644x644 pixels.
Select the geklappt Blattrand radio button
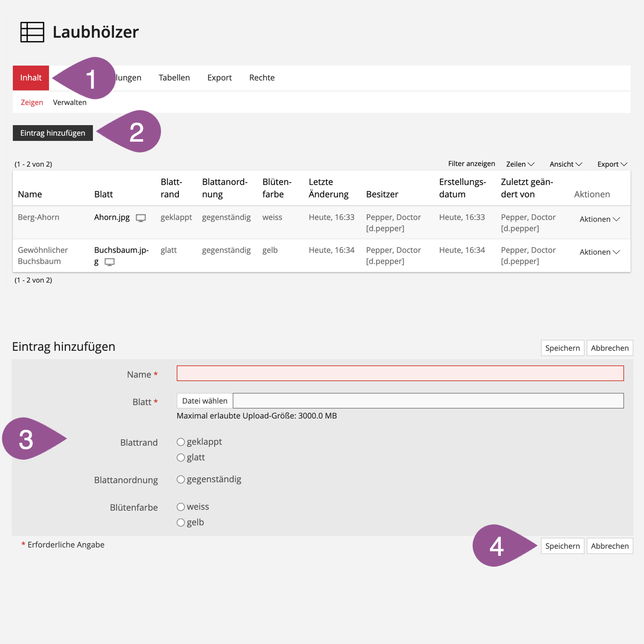point(181,442)
